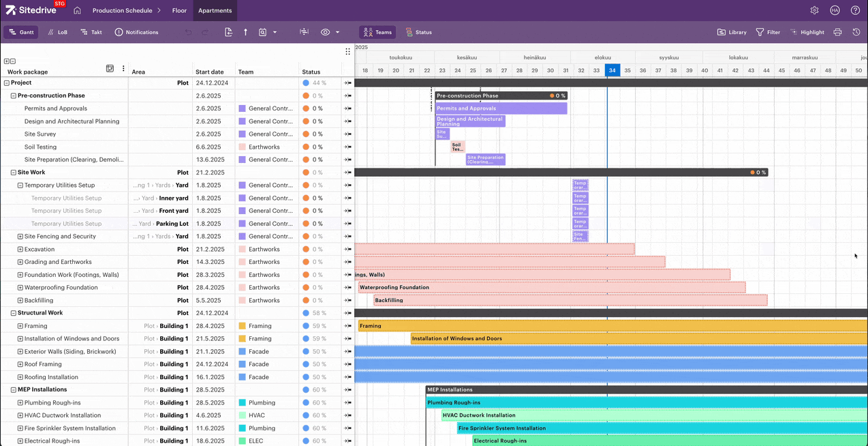868x446 pixels.
Task: Switch to the Takt view tab
Action: [91, 32]
